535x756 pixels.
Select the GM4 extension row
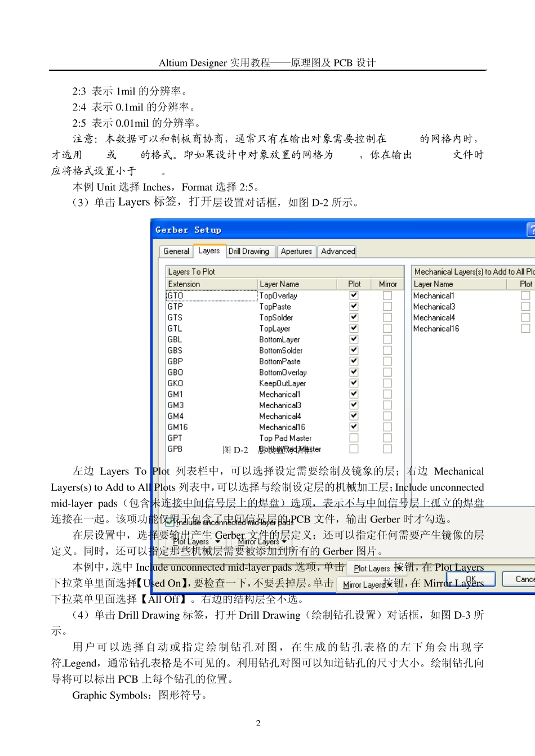tap(175, 416)
